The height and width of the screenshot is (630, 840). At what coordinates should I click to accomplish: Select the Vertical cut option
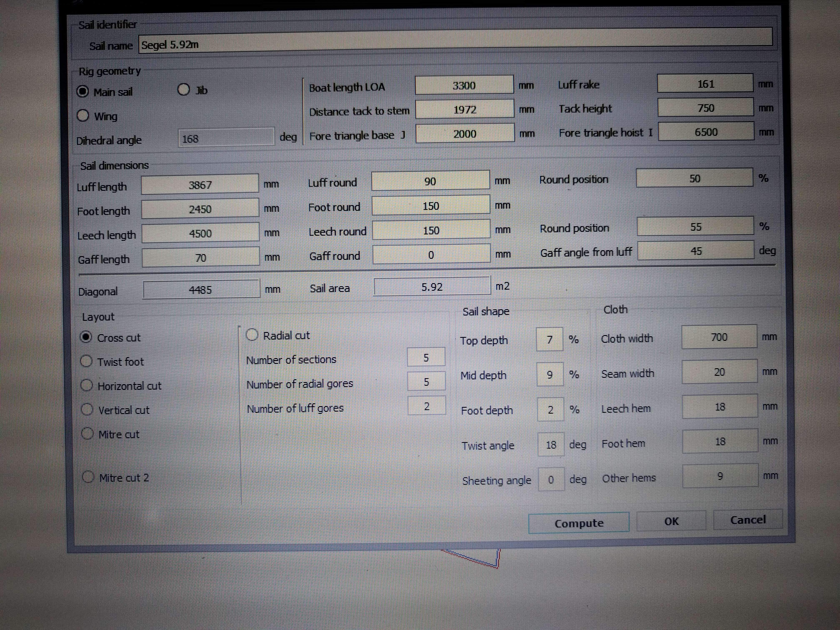tap(87, 409)
